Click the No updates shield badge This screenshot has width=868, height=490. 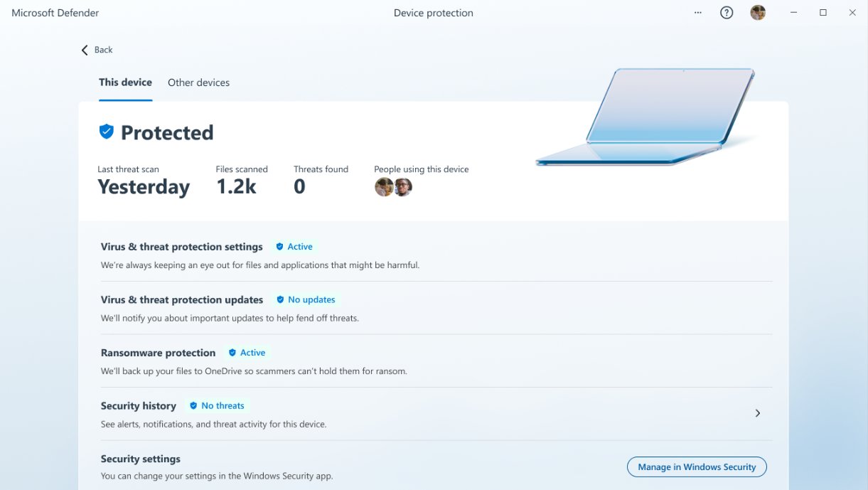pyautogui.click(x=306, y=300)
